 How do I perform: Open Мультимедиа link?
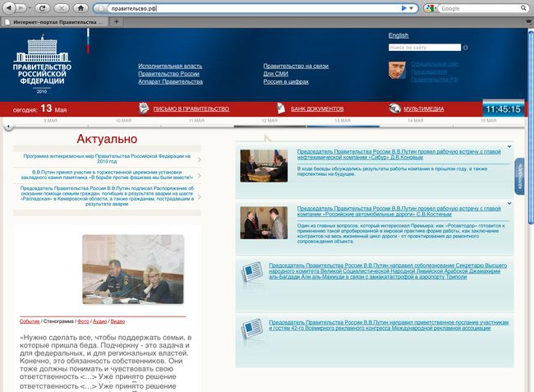(x=424, y=109)
